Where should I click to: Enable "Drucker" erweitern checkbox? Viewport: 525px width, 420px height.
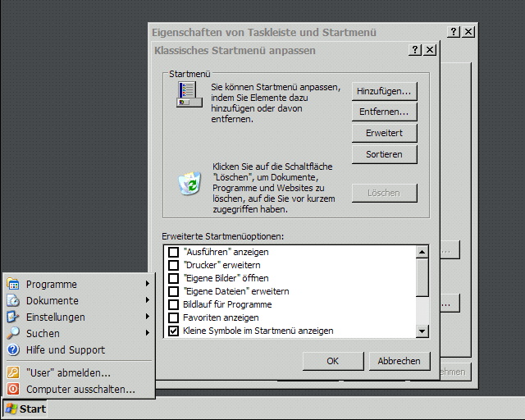173,265
